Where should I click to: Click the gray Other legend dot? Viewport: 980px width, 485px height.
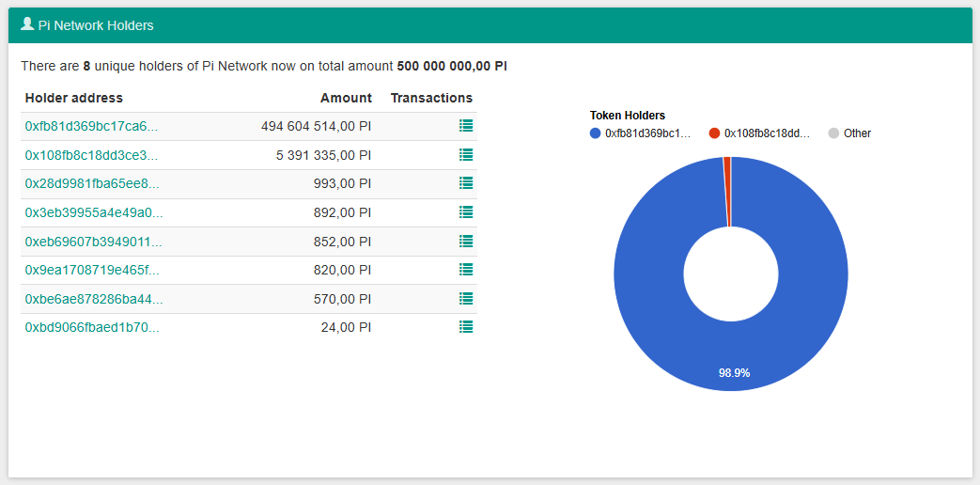(x=833, y=133)
